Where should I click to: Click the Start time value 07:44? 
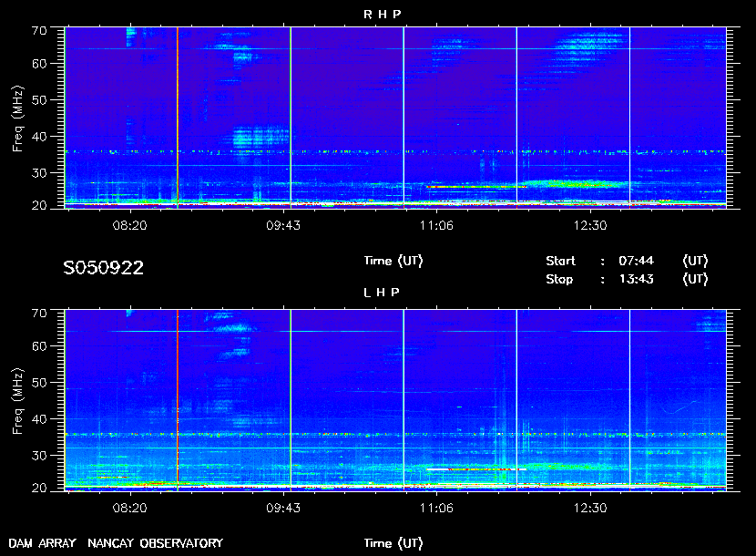[636, 261]
